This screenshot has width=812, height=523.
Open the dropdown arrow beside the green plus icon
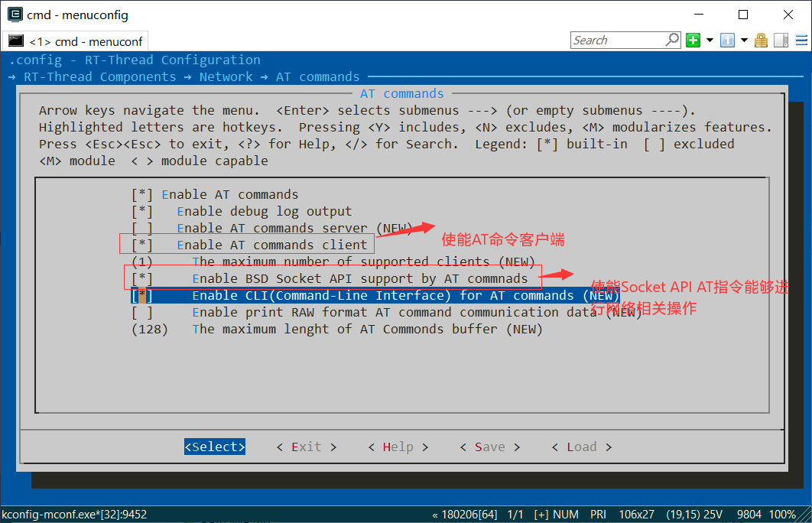click(710, 40)
